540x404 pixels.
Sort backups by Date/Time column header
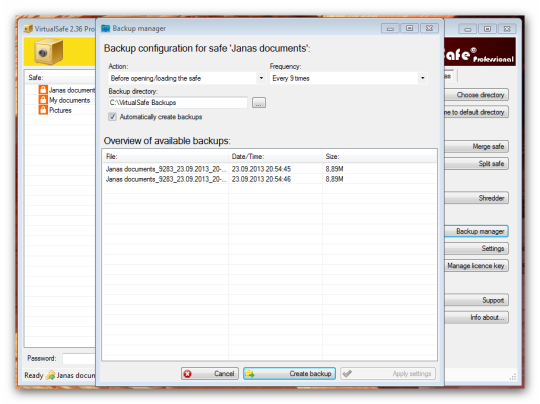coord(275,157)
